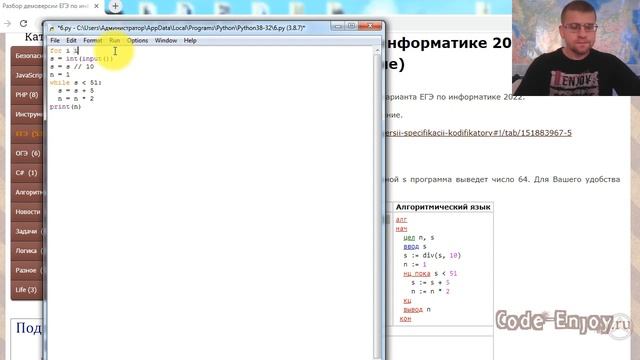Click 's := div(s, 10)' in algorithm table

(x=432, y=256)
